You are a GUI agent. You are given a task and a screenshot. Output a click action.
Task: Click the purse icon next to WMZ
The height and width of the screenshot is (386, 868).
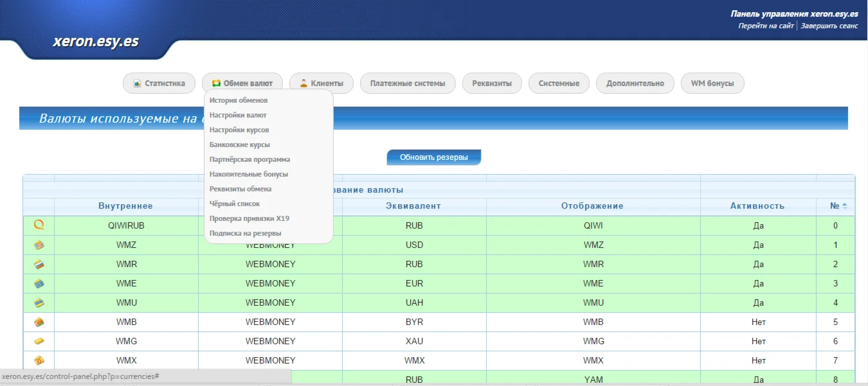[39, 245]
